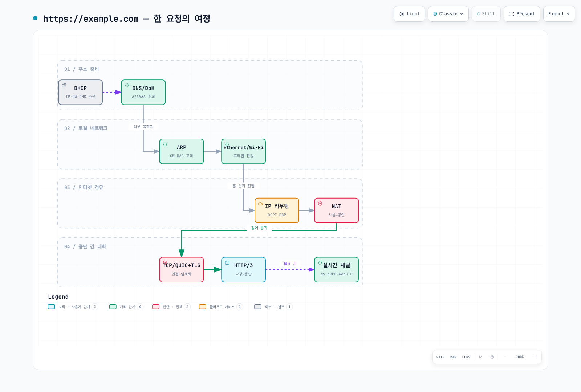Image resolution: width=581 pixels, height=392 pixels.
Task: Click the fullscreen icon in Present button
Action: tap(512, 14)
